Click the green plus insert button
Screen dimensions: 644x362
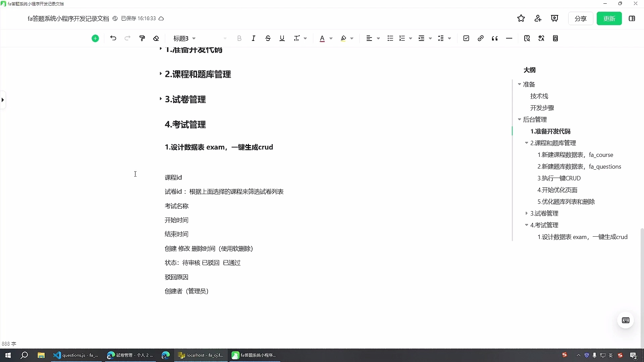(x=95, y=39)
